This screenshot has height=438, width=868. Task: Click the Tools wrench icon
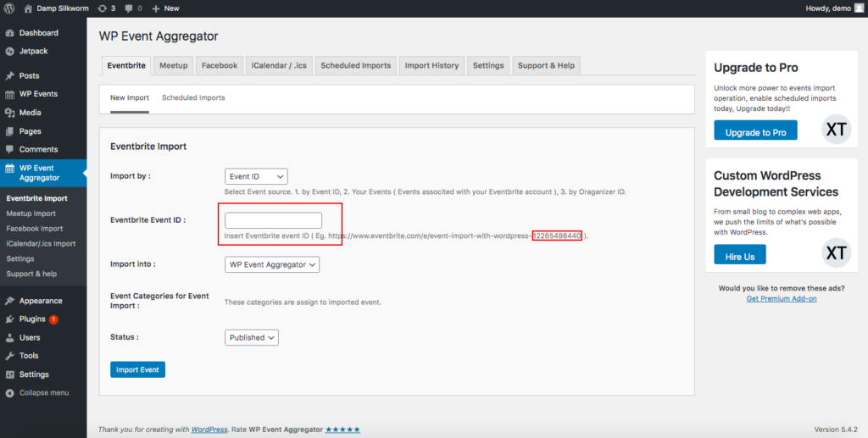[x=9, y=356]
